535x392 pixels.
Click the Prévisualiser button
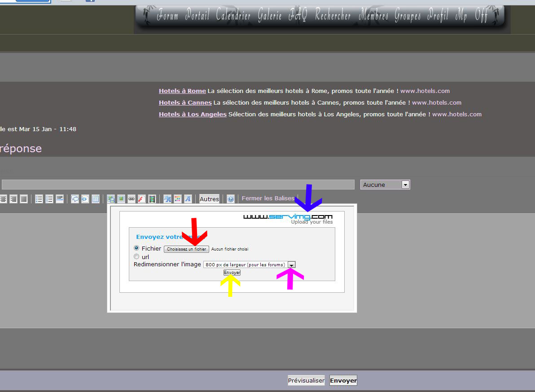pos(306,380)
